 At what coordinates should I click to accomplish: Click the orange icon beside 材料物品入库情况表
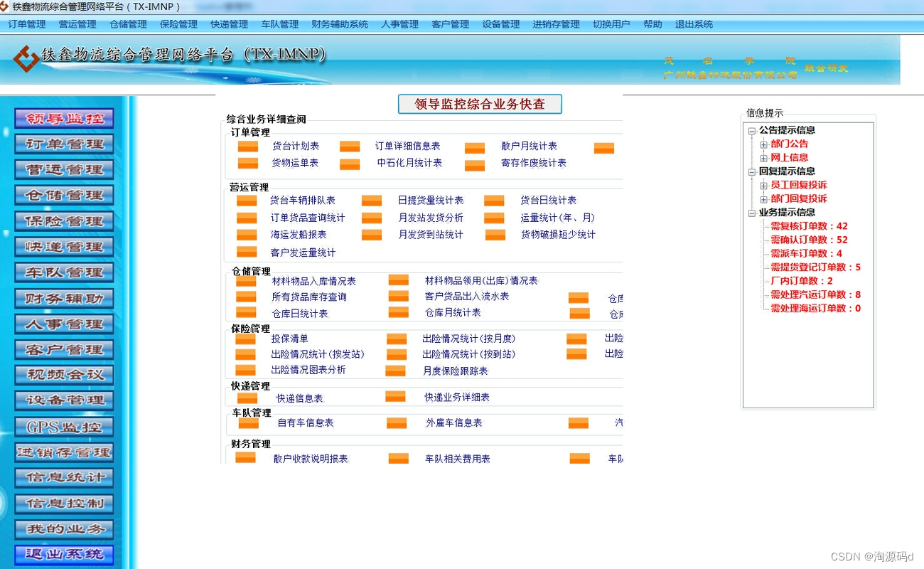[246, 281]
